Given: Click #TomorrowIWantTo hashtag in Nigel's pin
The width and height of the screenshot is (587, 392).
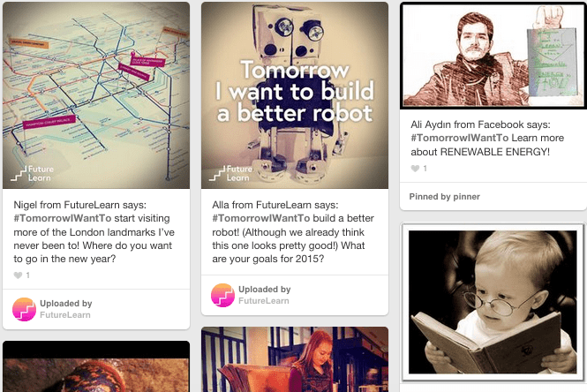Looking at the screenshot, I should (x=57, y=219).
